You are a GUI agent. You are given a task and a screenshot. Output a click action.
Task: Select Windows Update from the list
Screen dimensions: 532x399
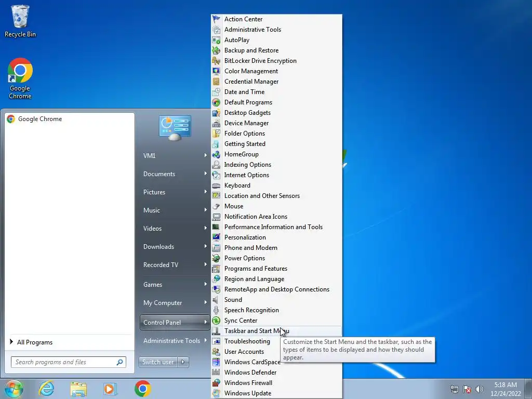[276, 393]
